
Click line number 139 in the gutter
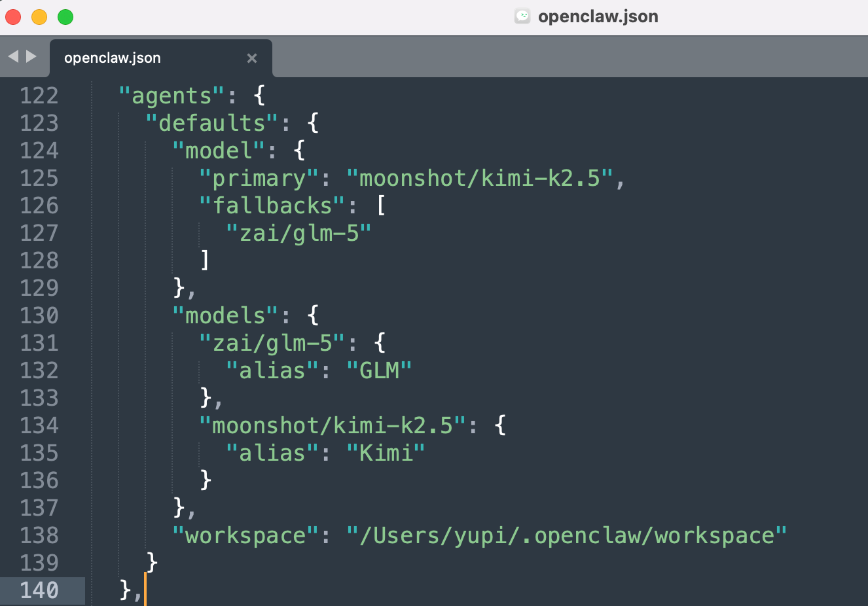39,563
